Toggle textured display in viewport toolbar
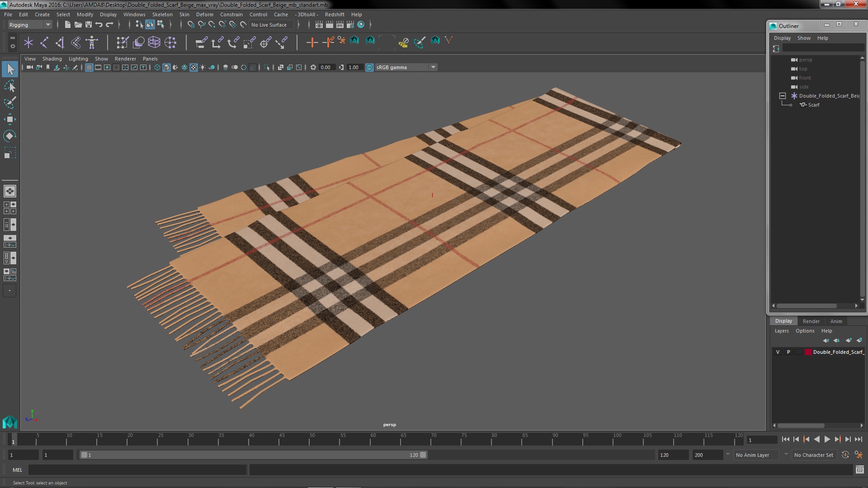 coord(193,67)
